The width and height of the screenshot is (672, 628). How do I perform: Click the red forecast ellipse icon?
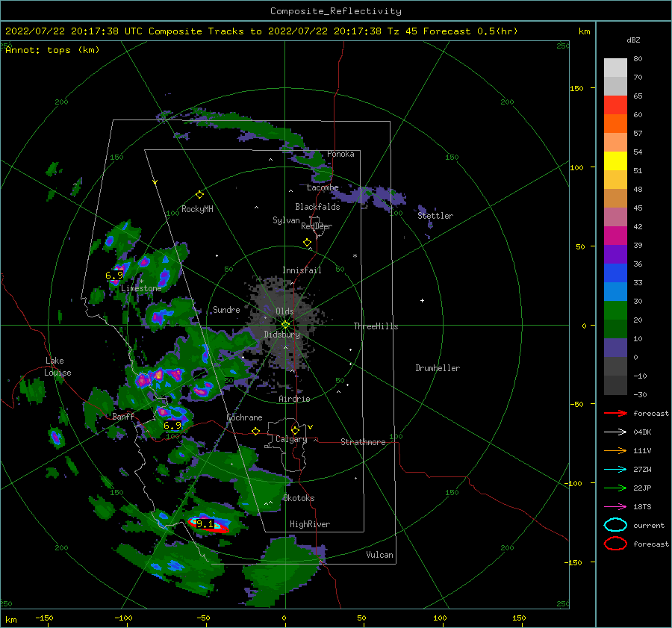[615, 544]
